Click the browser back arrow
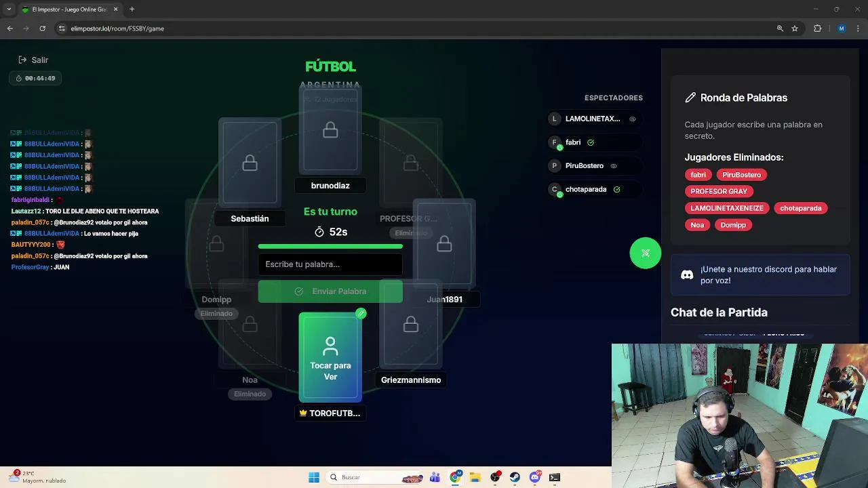 coord(10,28)
